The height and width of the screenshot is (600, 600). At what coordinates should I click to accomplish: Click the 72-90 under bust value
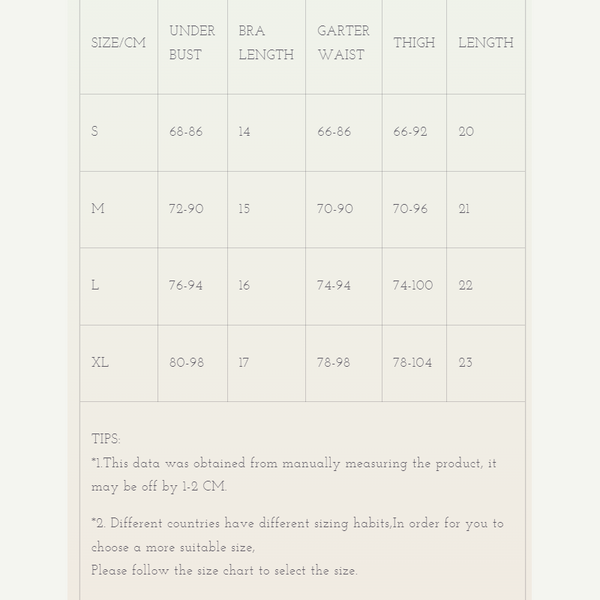click(x=186, y=209)
